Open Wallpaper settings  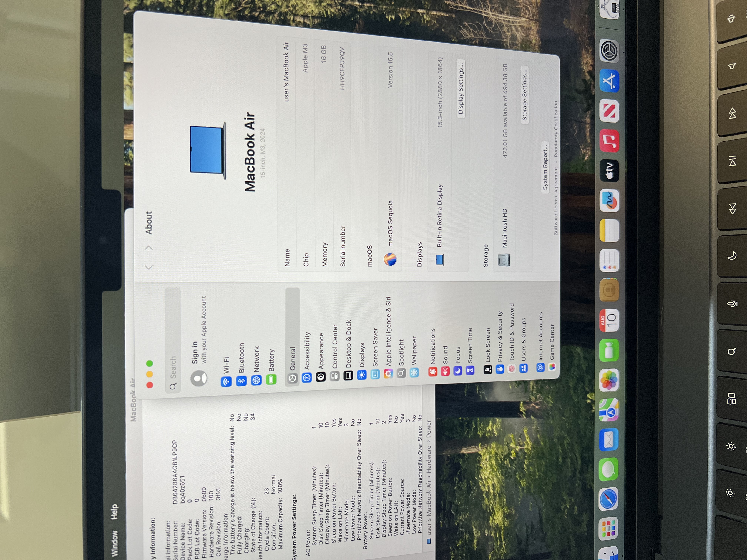coord(414,356)
